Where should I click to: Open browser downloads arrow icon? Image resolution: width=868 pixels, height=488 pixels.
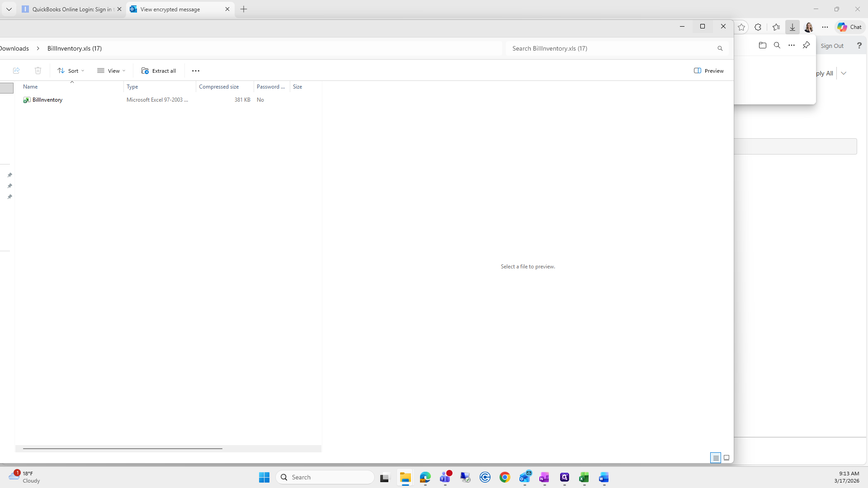pyautogui.click(x=792, y=27)
